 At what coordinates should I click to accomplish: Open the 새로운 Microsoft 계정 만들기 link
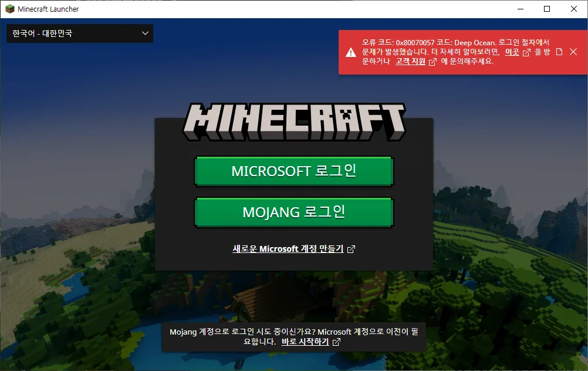coord(288,249)
